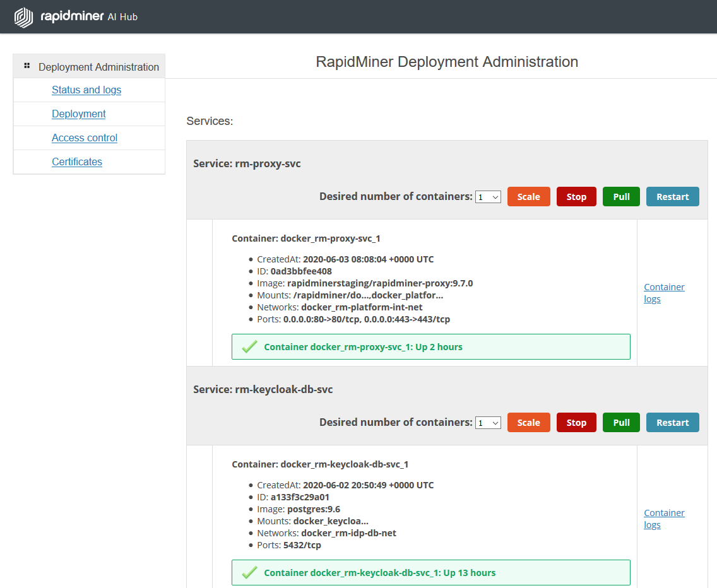
Task: Open the Certificates page
Action: point(76,162)
